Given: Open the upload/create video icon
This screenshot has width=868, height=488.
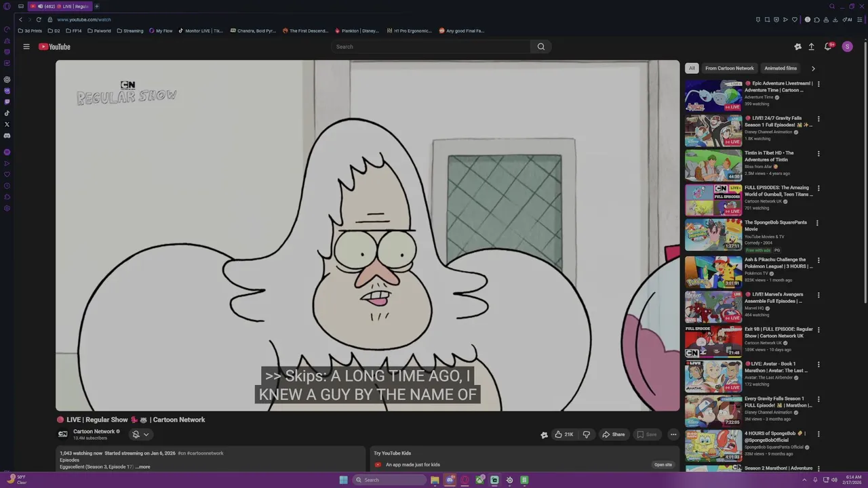Looking at the screenshot, I should [811, 47].
